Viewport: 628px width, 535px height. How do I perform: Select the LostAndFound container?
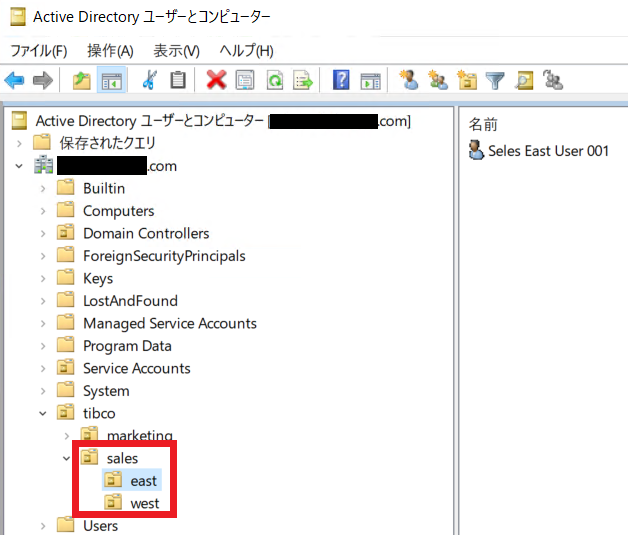coord(130,301)
